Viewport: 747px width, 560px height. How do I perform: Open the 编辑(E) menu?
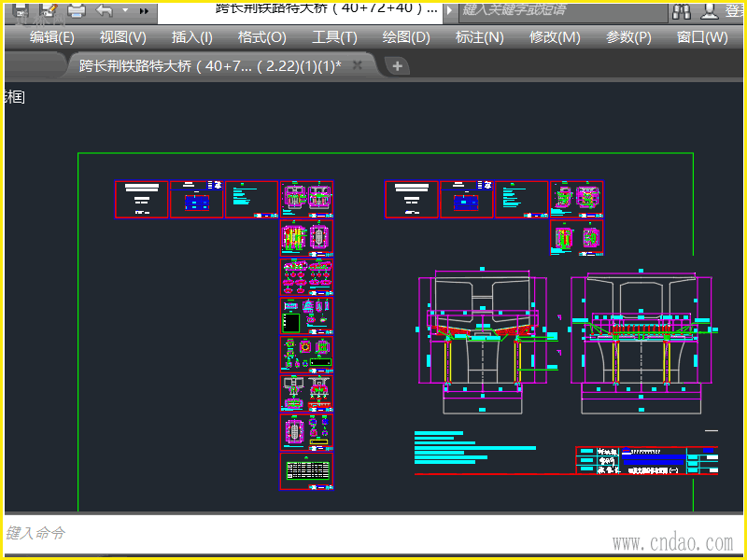pos(52,37)
